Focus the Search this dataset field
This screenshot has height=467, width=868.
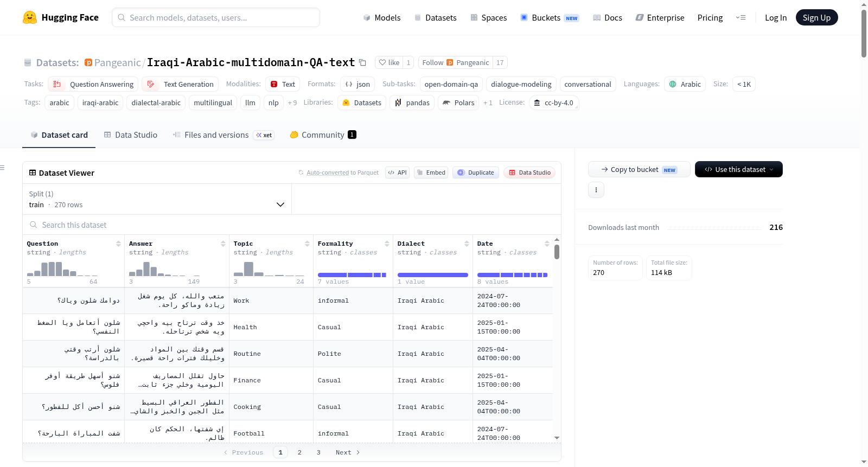(292, 225)
